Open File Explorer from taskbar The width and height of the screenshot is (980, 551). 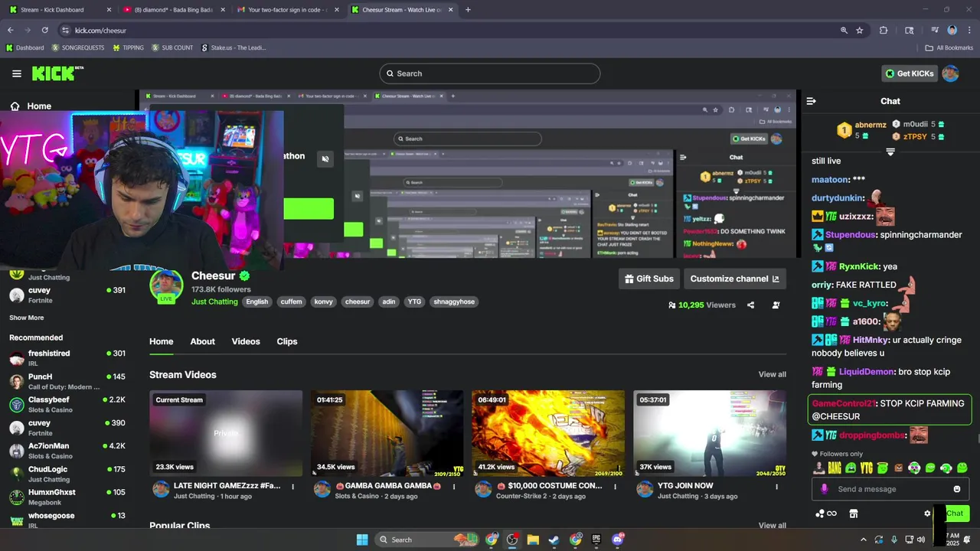(533, 540)
